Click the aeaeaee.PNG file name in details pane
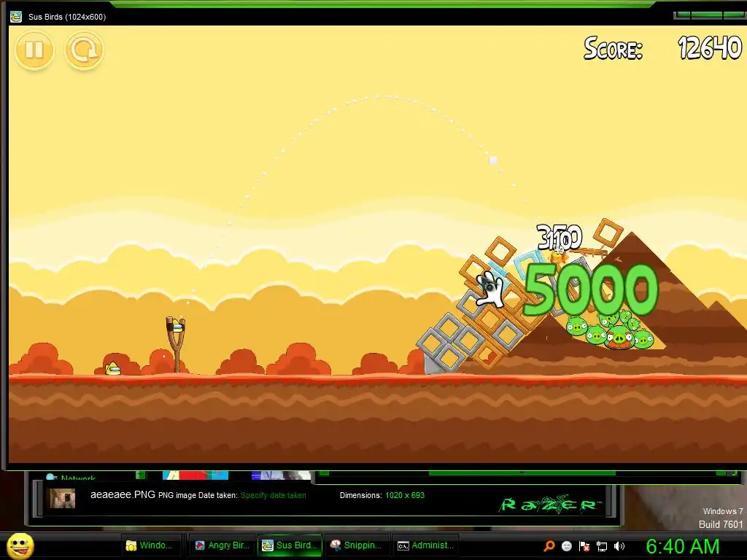The height and width of the screenshot is (560, 747). point(123,495)
